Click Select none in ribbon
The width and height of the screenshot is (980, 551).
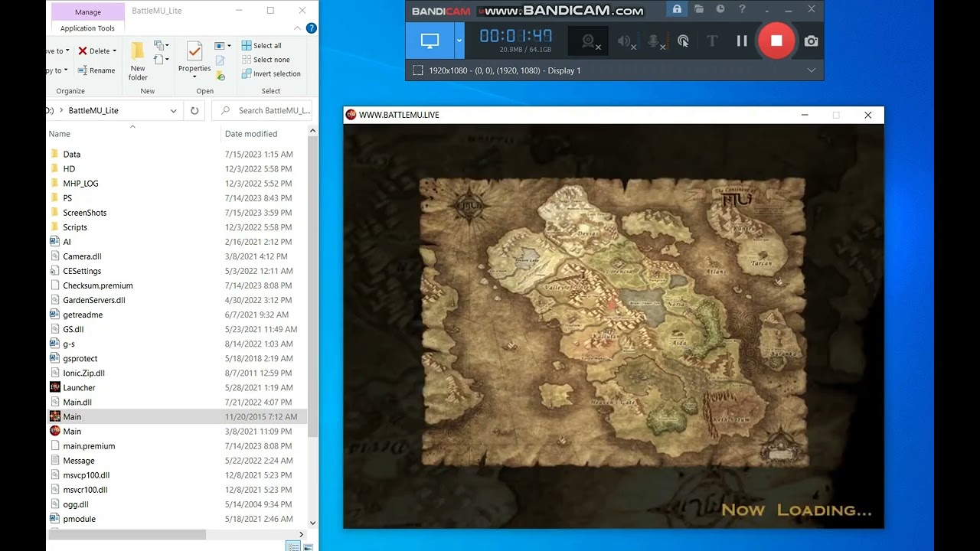point(265,60)
